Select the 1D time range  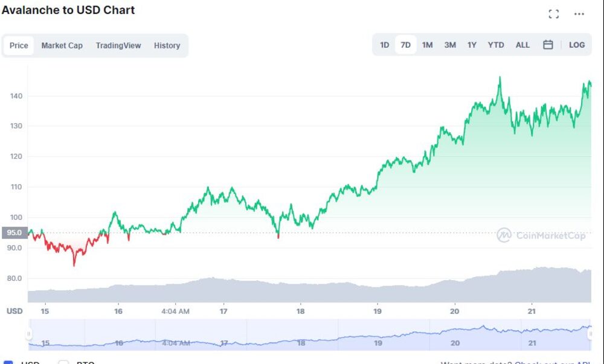click(384, 45)
